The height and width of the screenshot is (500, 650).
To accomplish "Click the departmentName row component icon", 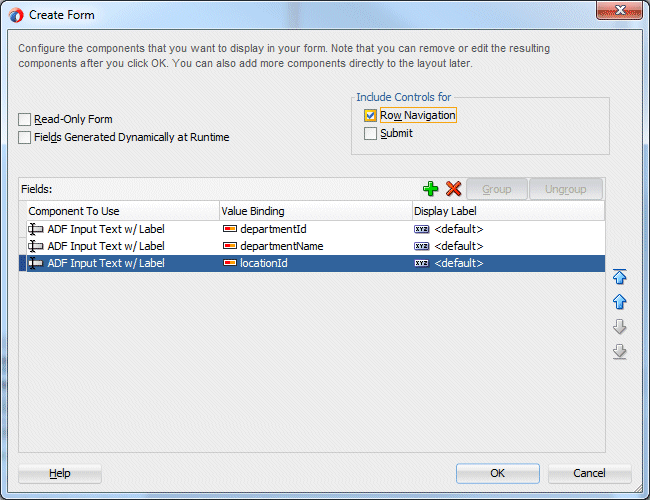I will tap(36, 246).
